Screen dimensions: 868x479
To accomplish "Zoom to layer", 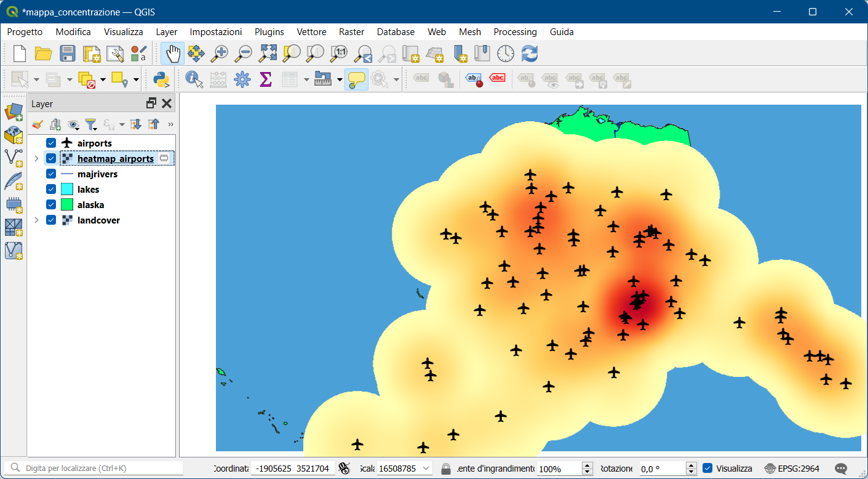I will [316, 54].
